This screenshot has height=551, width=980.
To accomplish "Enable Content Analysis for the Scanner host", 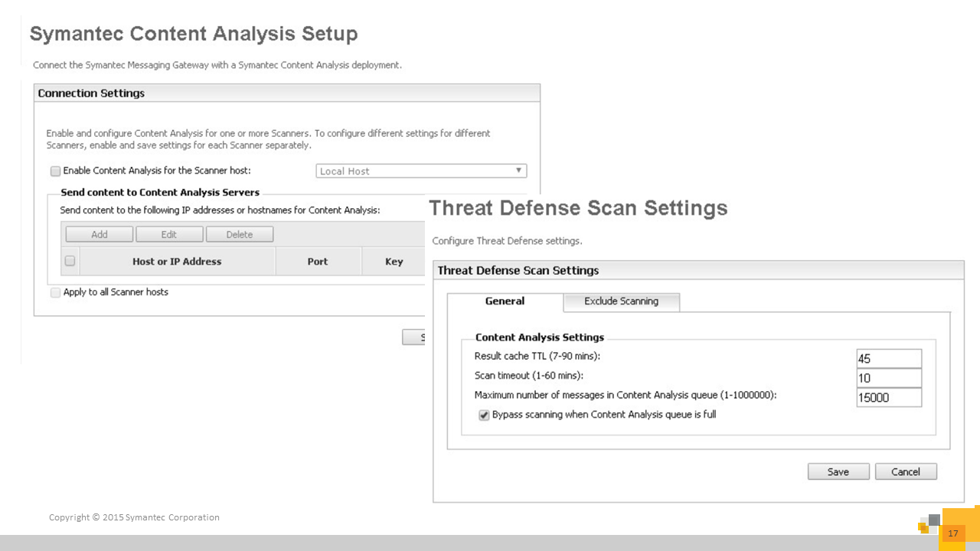I will tap(55, 171).
